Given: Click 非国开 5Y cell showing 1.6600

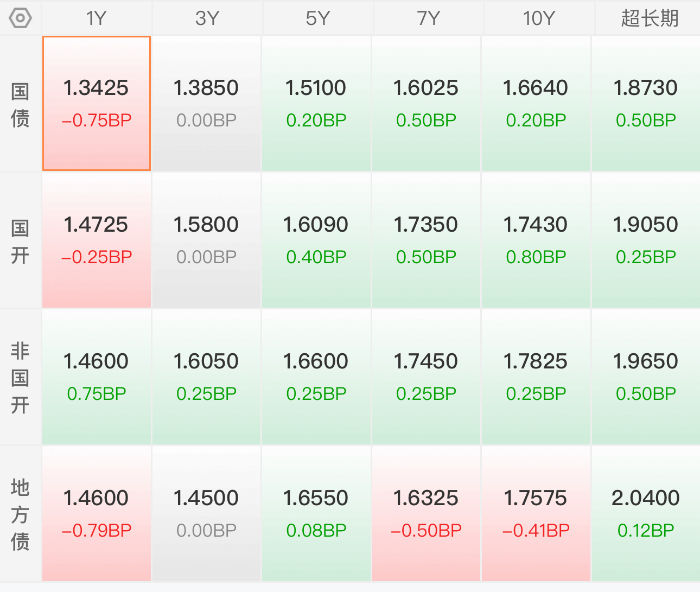Looking at the screenshot, I should (x=316, y=377).
